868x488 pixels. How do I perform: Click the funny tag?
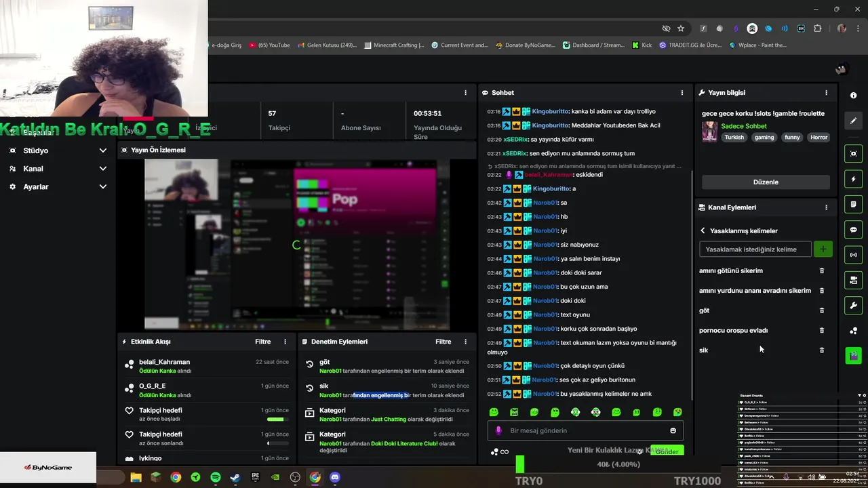792,137
